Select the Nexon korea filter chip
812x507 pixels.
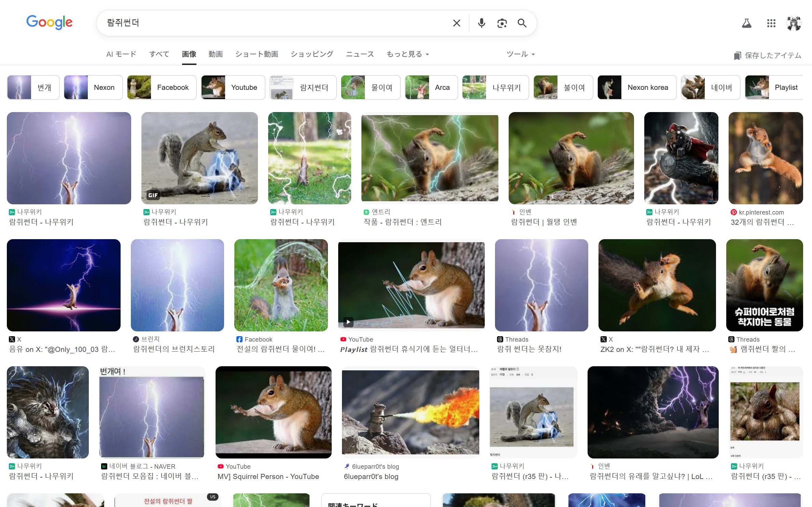636,87
